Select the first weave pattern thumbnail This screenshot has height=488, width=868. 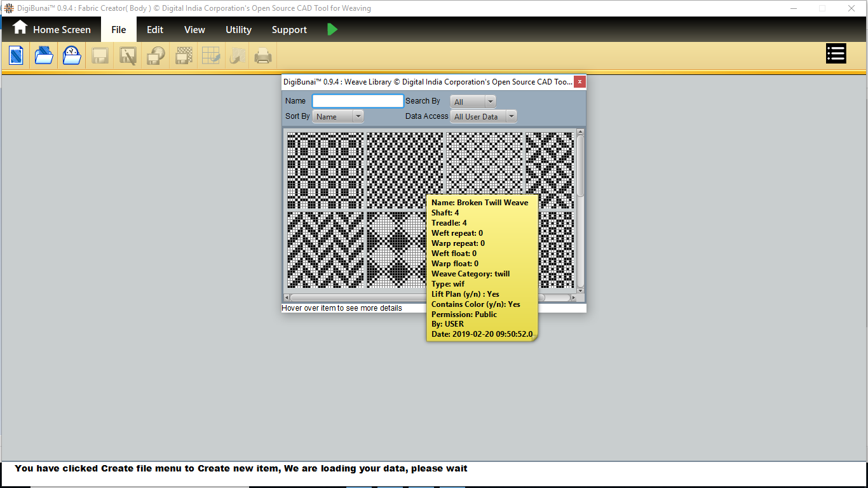point(325,170)
